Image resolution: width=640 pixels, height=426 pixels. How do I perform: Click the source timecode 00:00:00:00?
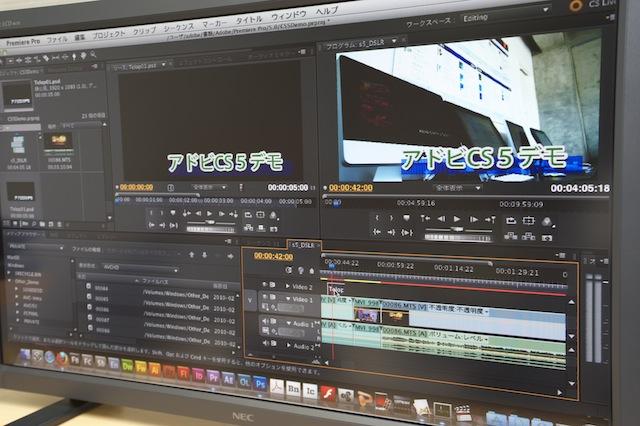click(x=137, y=187)
